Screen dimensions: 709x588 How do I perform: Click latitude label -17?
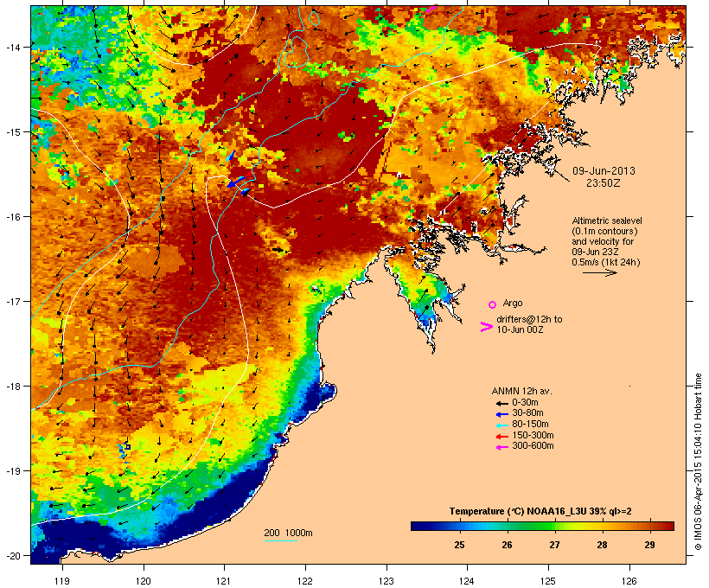click(x=12, y=301)
